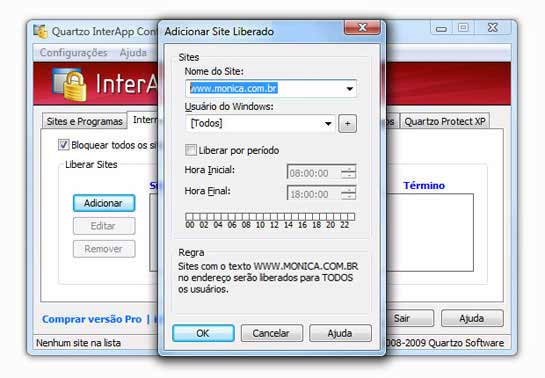The width and height of the screenshot is (545, 378).
Task: Switch to Quartzo Protect XP tab
Action: tap(445, 121)
